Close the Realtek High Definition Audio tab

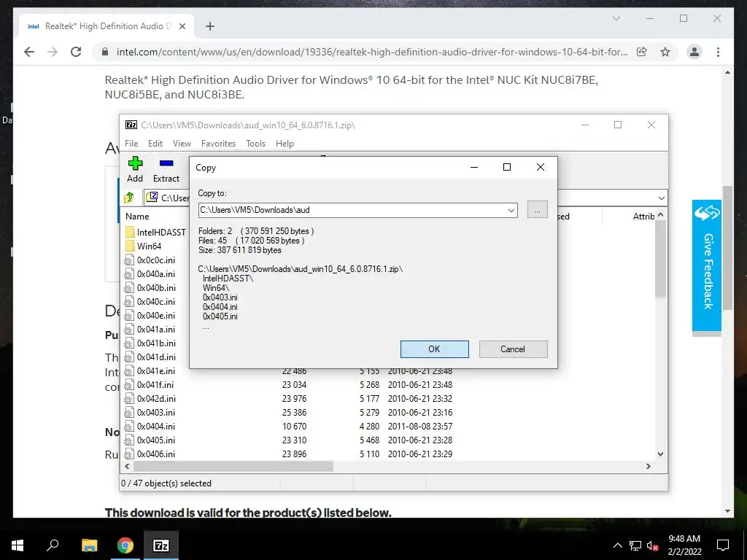click(x=182, y=26)
